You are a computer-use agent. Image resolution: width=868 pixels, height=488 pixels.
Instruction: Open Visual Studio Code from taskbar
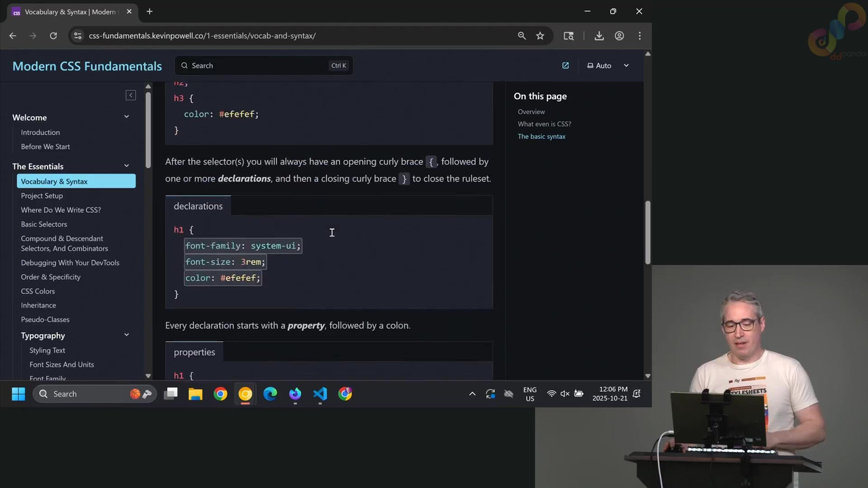pyautogui.click(x=320, y=394)
